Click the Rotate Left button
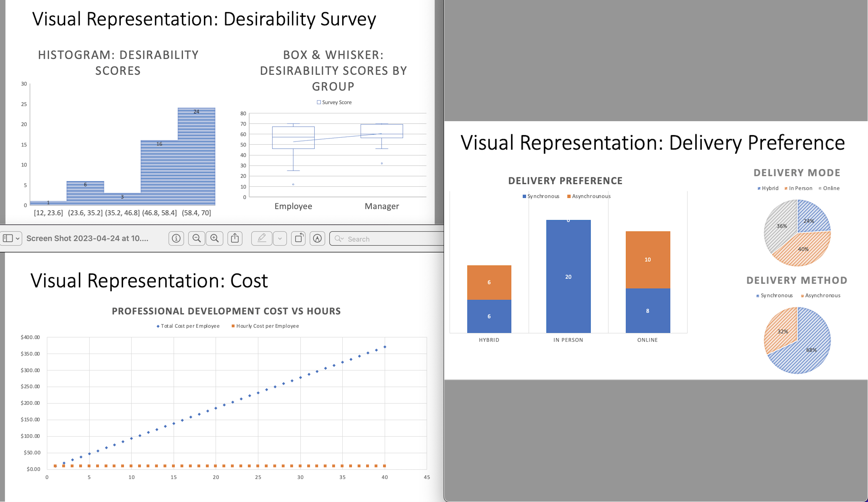The width and height of the screenshot is (868, 502). tap(298, 238)
